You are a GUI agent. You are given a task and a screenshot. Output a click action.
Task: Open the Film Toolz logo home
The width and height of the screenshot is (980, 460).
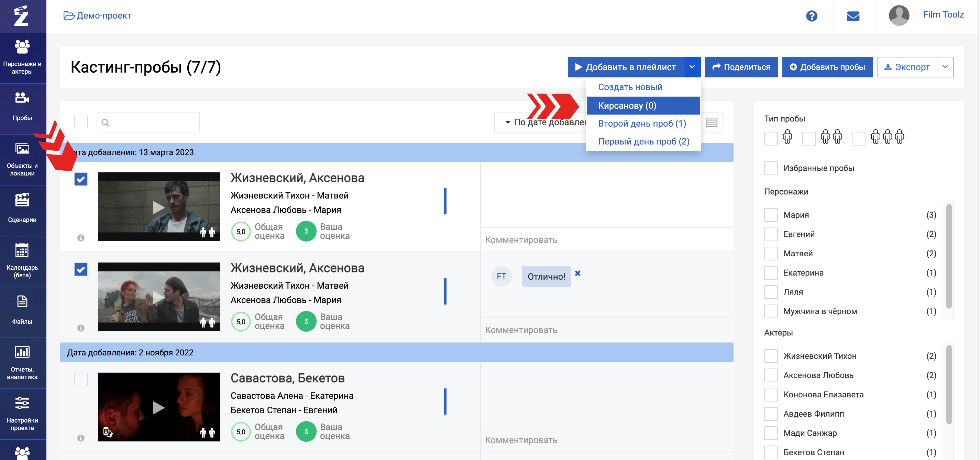pos(21,15)
